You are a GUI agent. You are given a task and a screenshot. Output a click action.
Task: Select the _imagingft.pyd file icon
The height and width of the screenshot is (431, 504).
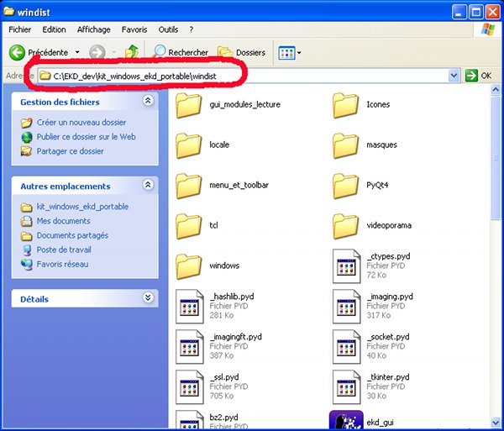pyautogui.click(x=190, y=346)
